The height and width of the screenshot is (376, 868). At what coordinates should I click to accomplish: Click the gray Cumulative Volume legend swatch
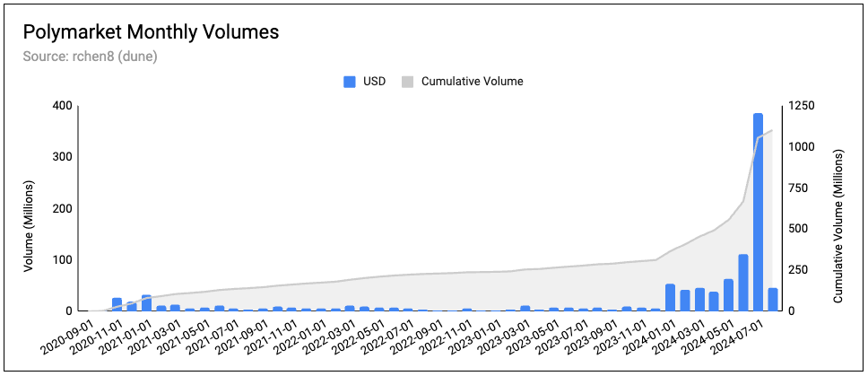tap(407, 82)
